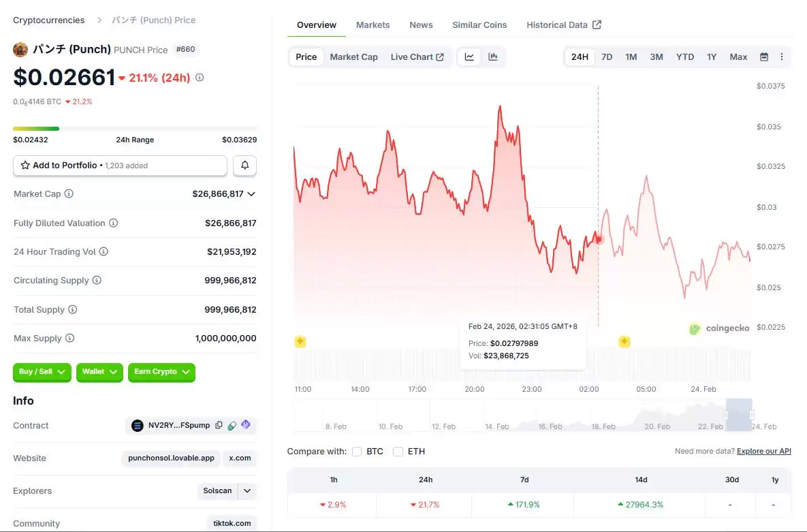Select the candlestick chart icon
This screenshot has height=532, width=807.
tap(492, 57)
